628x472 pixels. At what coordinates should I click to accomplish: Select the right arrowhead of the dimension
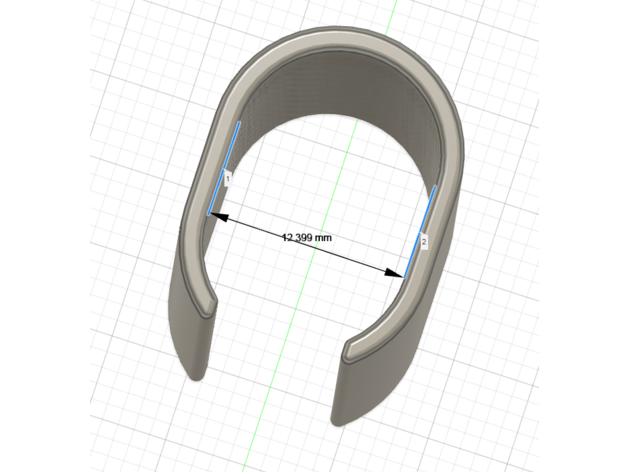[399, 272]
